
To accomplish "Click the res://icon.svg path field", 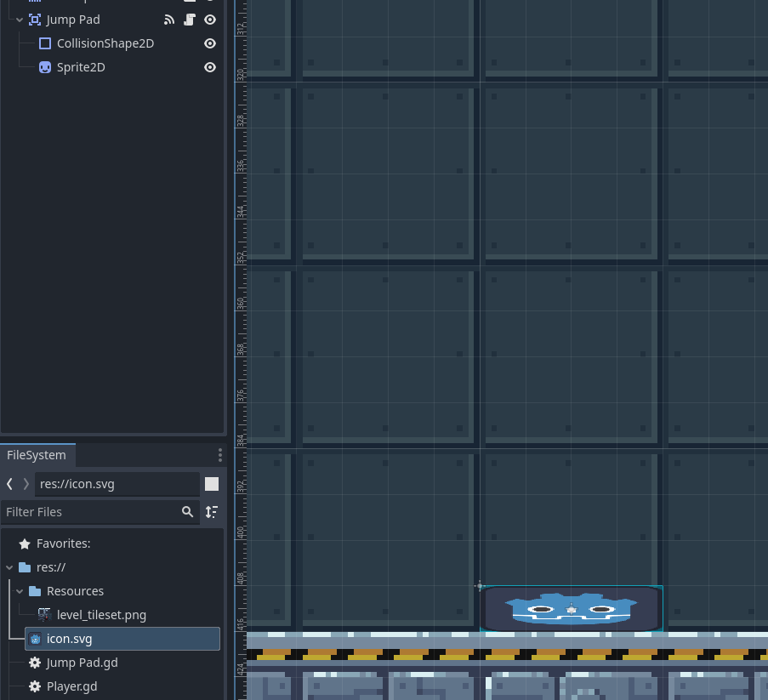I will click(x=117, y=484).
